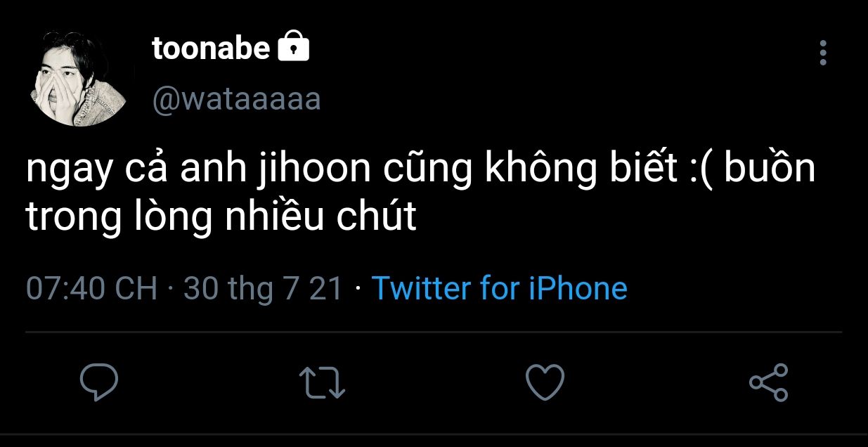Click the Twitter for iPhone source link

(499, 288)
